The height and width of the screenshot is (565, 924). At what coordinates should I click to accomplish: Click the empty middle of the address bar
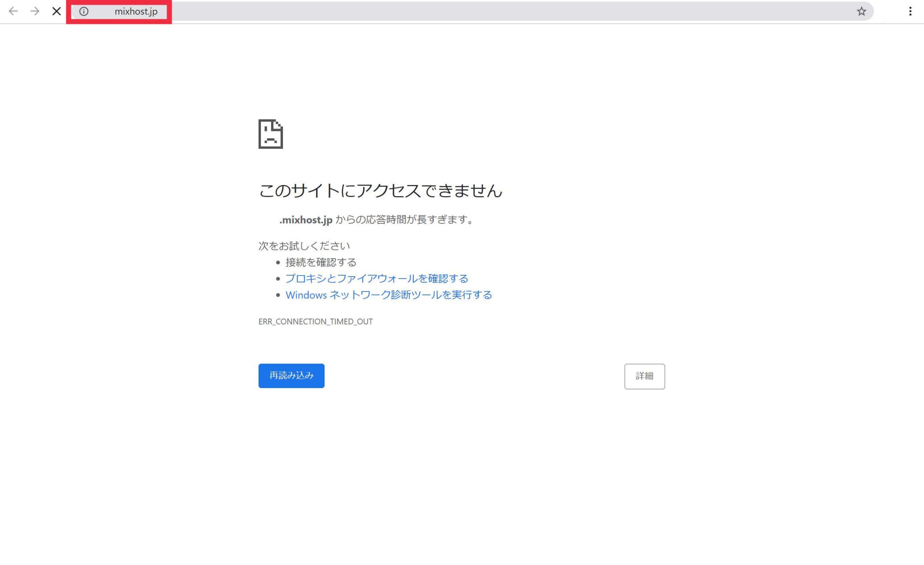click(x=496, y=11)
